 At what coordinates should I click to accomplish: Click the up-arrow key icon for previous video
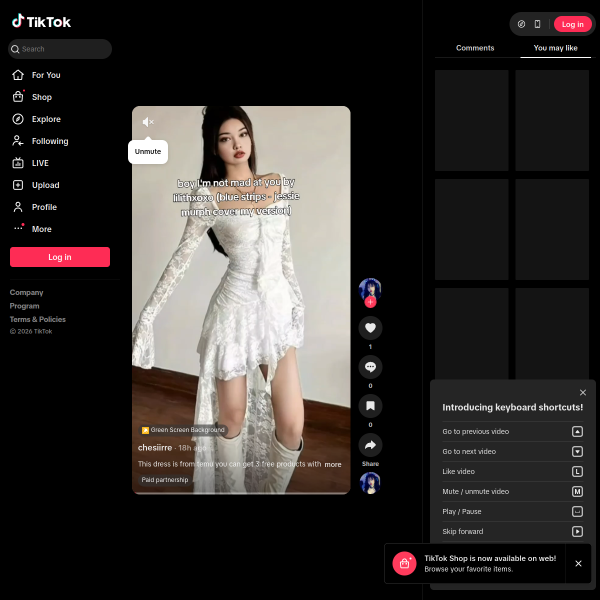pyautogui.click(x=577, y=431)
